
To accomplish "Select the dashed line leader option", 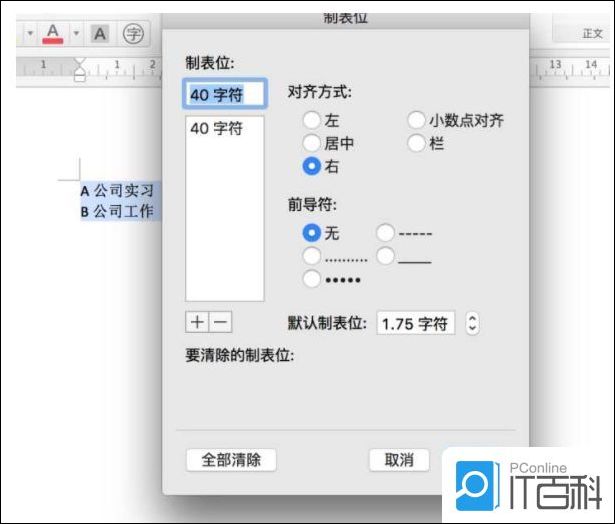I will click(x=385, y=233).
